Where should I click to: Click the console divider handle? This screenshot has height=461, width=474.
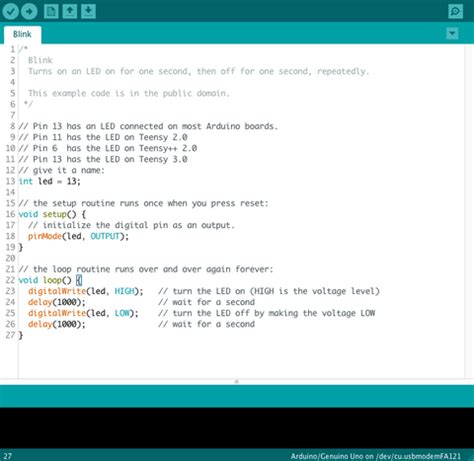237,381
